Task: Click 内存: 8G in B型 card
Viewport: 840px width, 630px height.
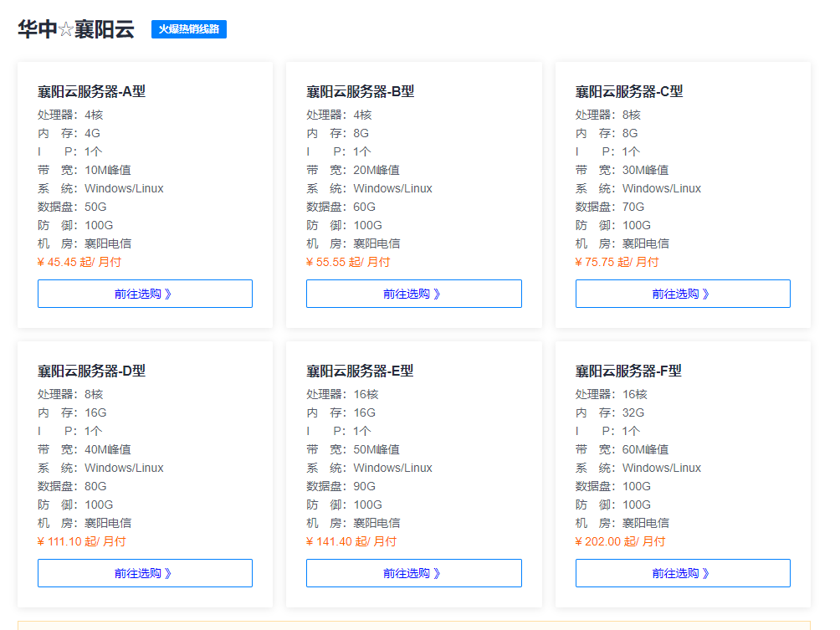Action: (x=337, y=133)
